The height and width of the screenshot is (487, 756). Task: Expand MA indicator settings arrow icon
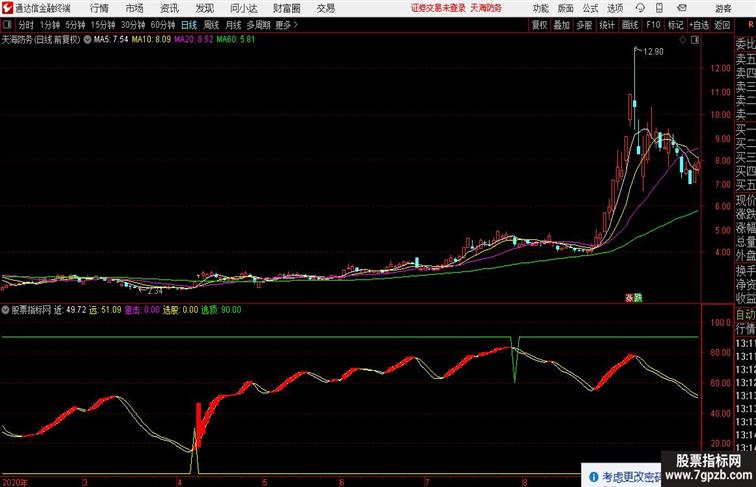[87, 40]
